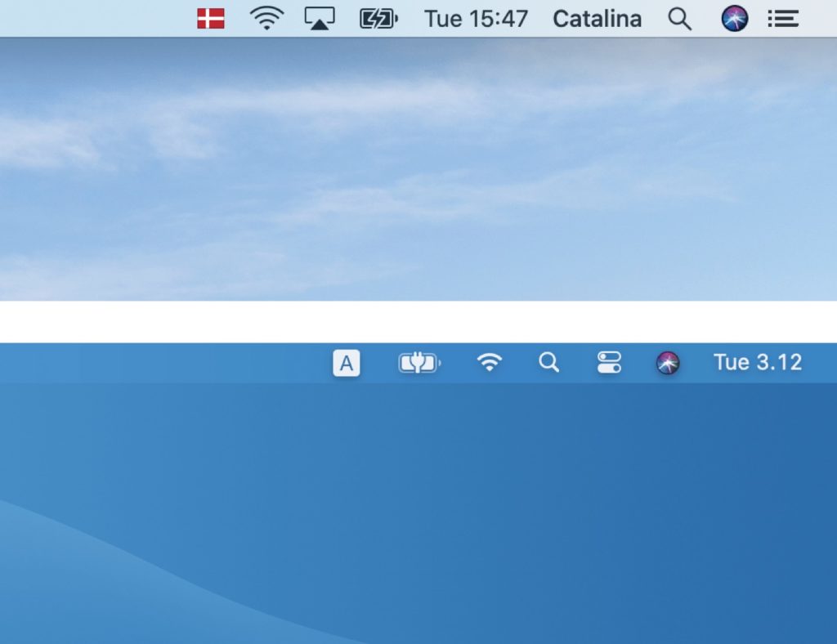Viewport: 837px width, 644px height.
Task: Launch Siri from the lower blue menu bar
Action: coord(668,363)
